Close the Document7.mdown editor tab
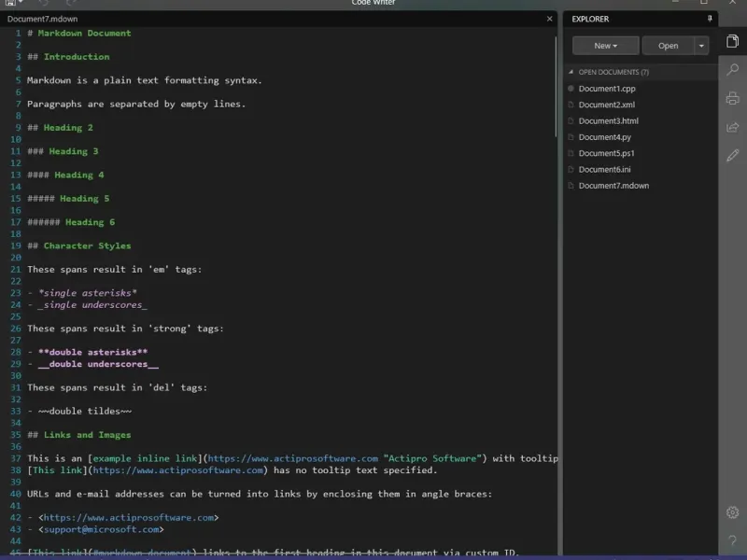The height and width of the screenshot is (560, 747). point(549,19)
